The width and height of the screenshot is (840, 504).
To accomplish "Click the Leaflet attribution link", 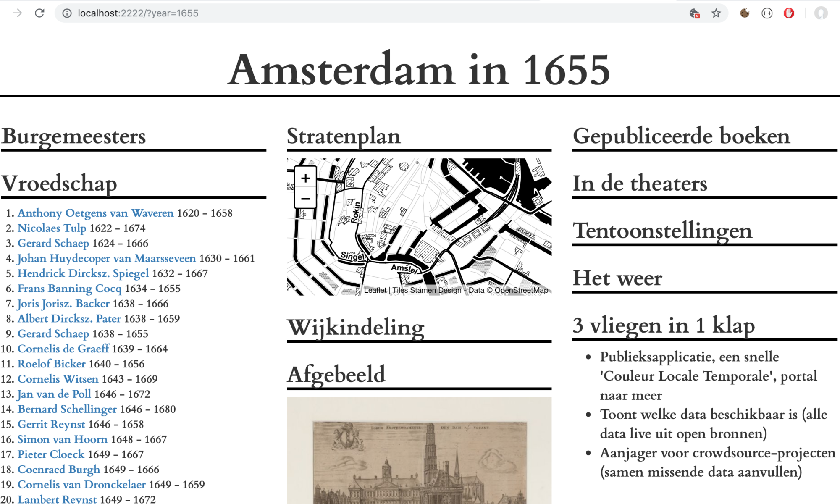I will click(375, 290).
